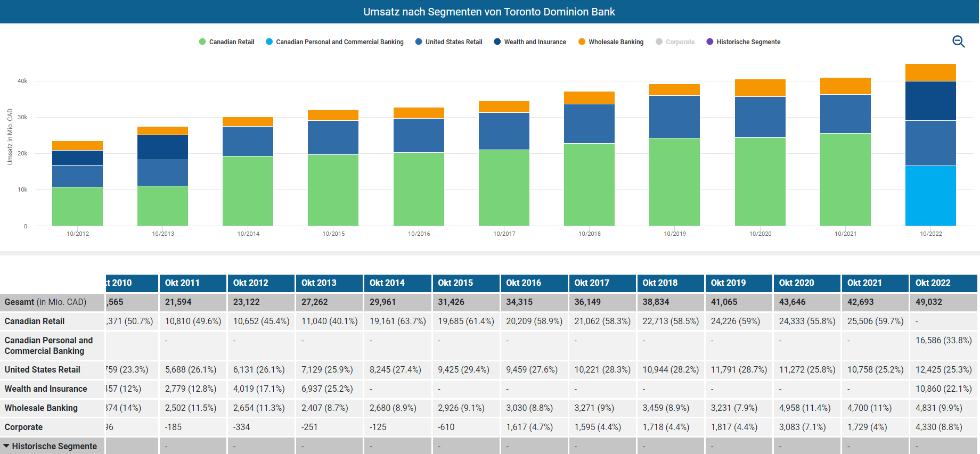Click the Wholesale Banking row label
The height and width of the screenshot is (454, 980).
(41, 408)
